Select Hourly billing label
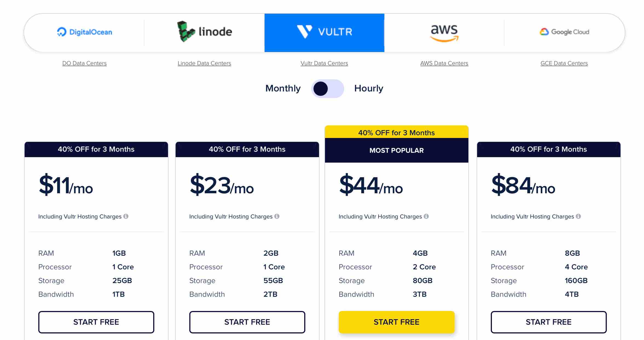The image size is (644, 340). pos(369,88)
